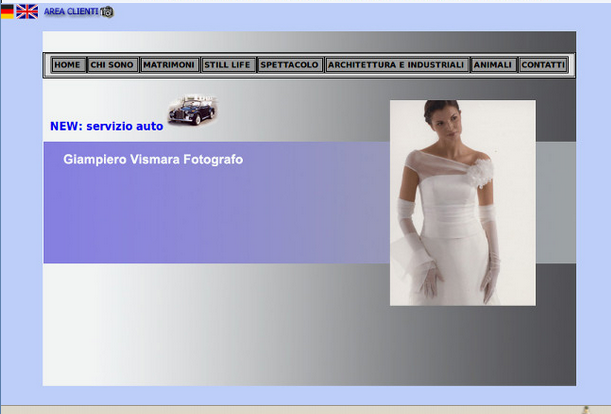The image size is (611, 414).
Task: Click the Giampiero Vismara Fotografo heading
Action: tap(153, 160)
